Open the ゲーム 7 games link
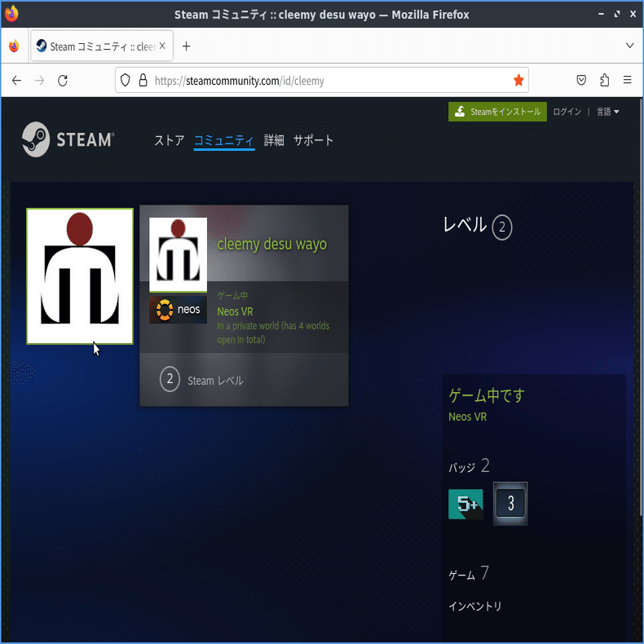Viewport: 644px width, 644px height. 469,573
